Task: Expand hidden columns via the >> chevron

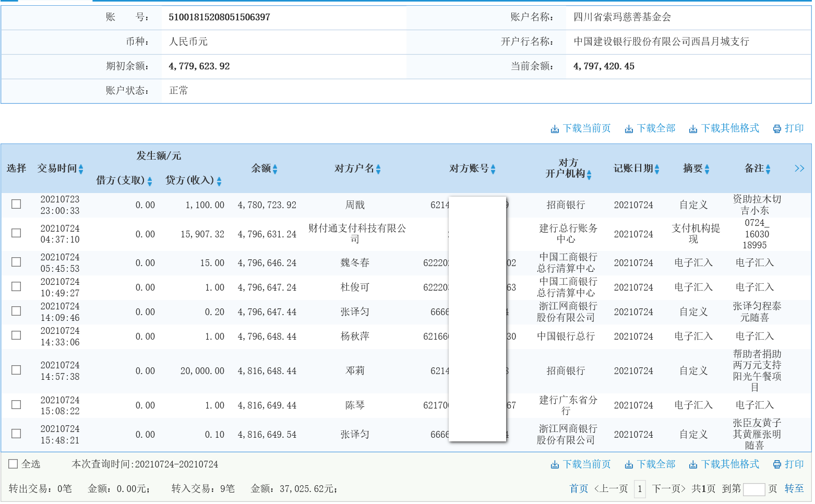Action: pos(799,168)
